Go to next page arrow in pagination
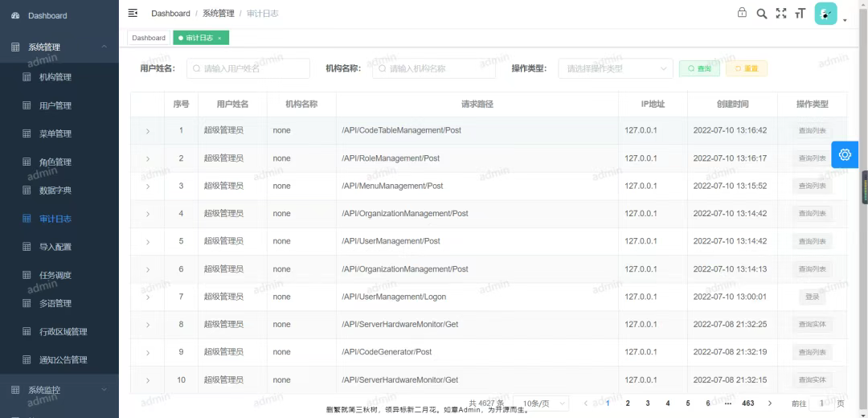This screenshot has height=418, width=868. pos(769,403)
